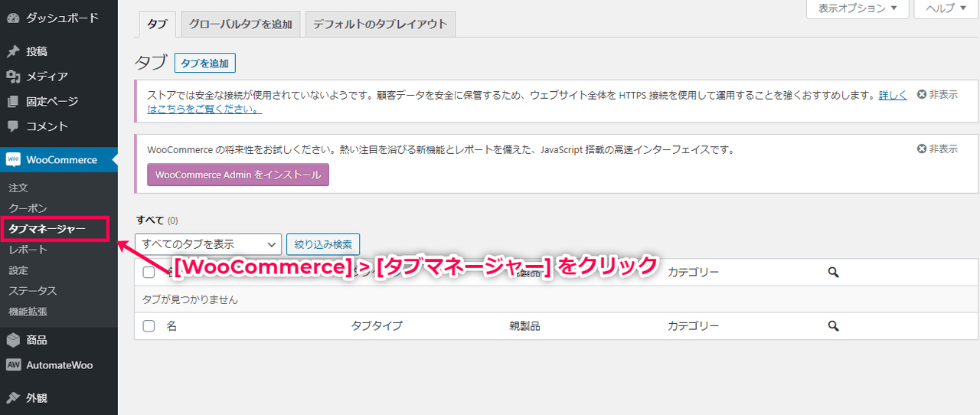Viewport: 980px width, 415px height.
Task: Click the media icon next to メディア
Action: [13, 77]
